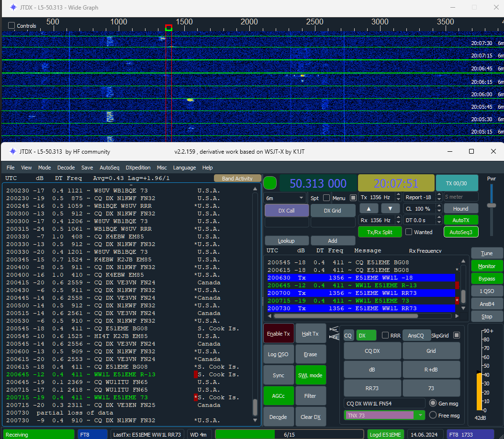Toggle the Menu checkbox
This screenshot has width=504, height=439.
[353, 198]
